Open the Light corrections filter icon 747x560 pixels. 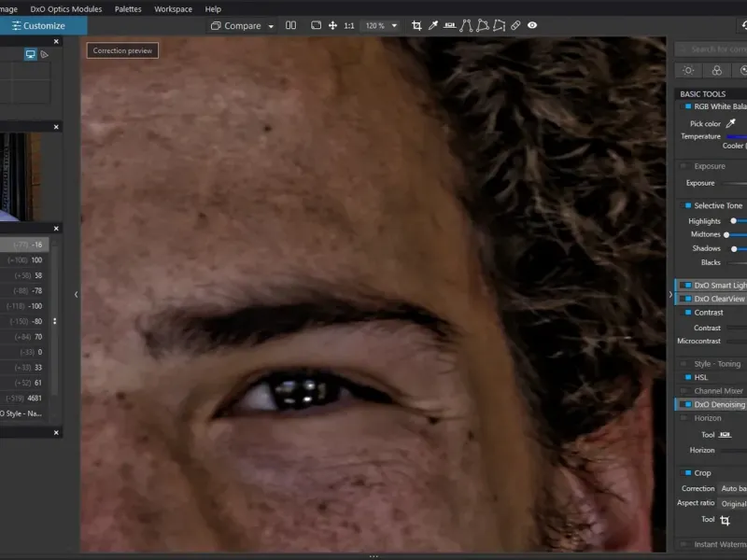pyautogui.click(x=688, y=71)
